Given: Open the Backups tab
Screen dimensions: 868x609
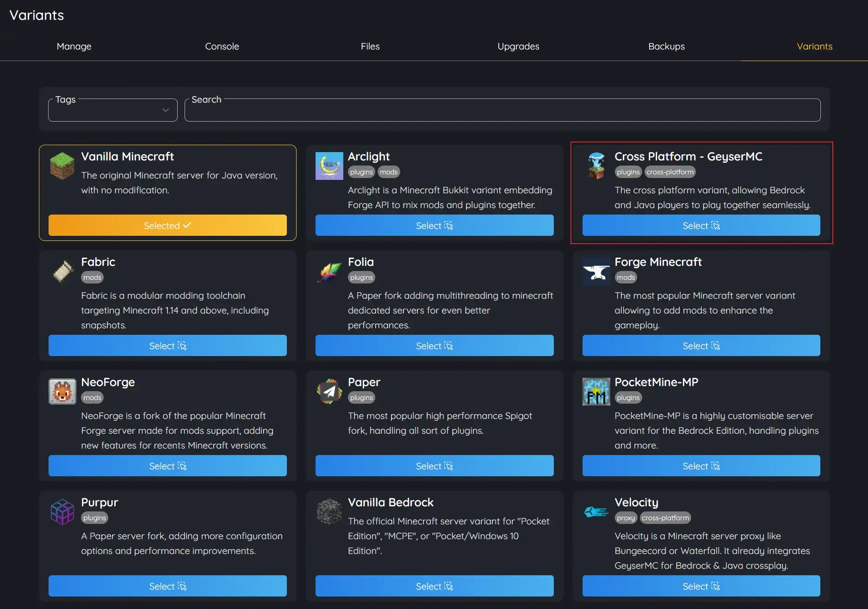Looking at the screenshot, I should point(666,46).
